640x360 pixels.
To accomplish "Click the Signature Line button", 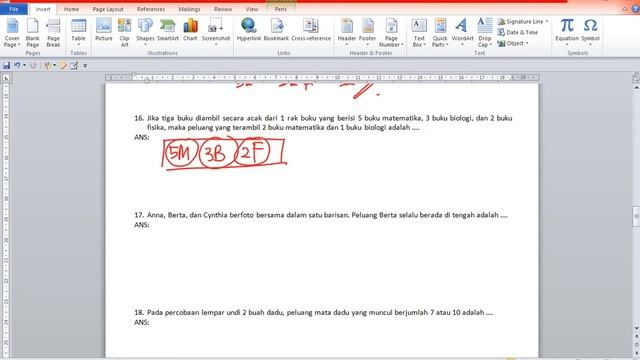I will click(x=521, y=22).
